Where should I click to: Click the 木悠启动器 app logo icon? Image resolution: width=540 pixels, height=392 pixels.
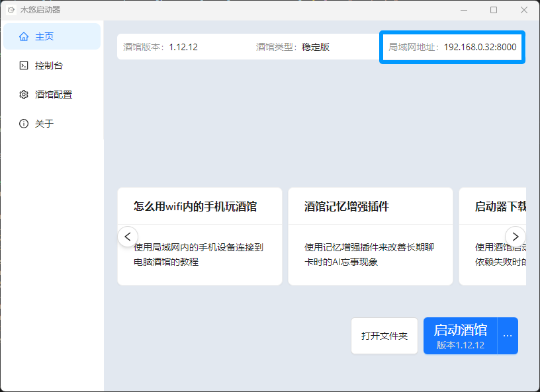[11, 10]
